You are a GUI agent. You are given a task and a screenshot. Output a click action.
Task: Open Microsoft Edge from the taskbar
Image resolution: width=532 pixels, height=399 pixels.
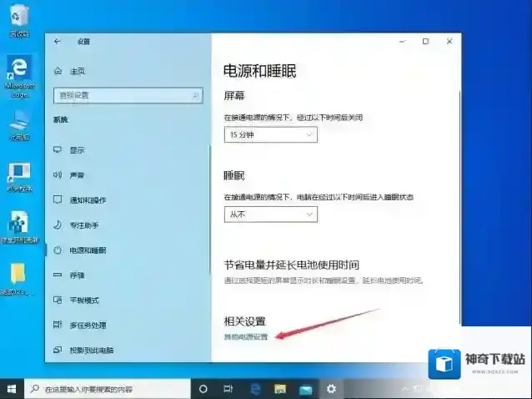[256, 389]
